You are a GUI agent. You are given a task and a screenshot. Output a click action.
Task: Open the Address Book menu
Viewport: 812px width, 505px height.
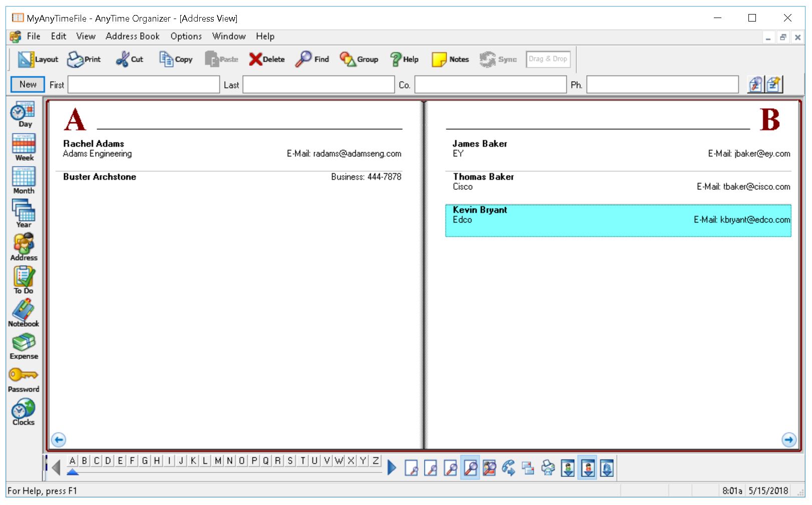132,36
